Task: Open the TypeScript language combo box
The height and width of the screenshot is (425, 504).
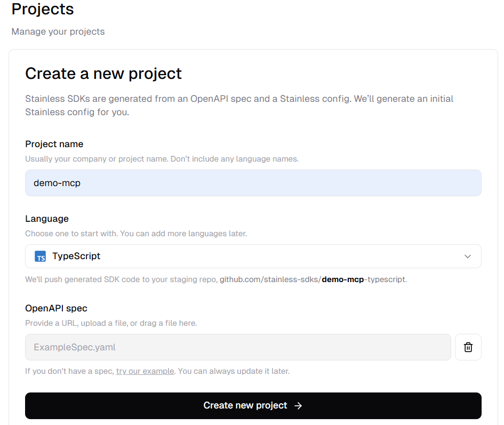Action: click(x=253, y=256)
